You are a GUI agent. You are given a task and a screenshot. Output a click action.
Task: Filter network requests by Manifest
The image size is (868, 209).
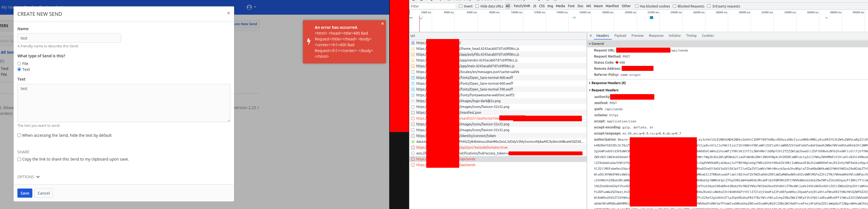pos(612,6)
